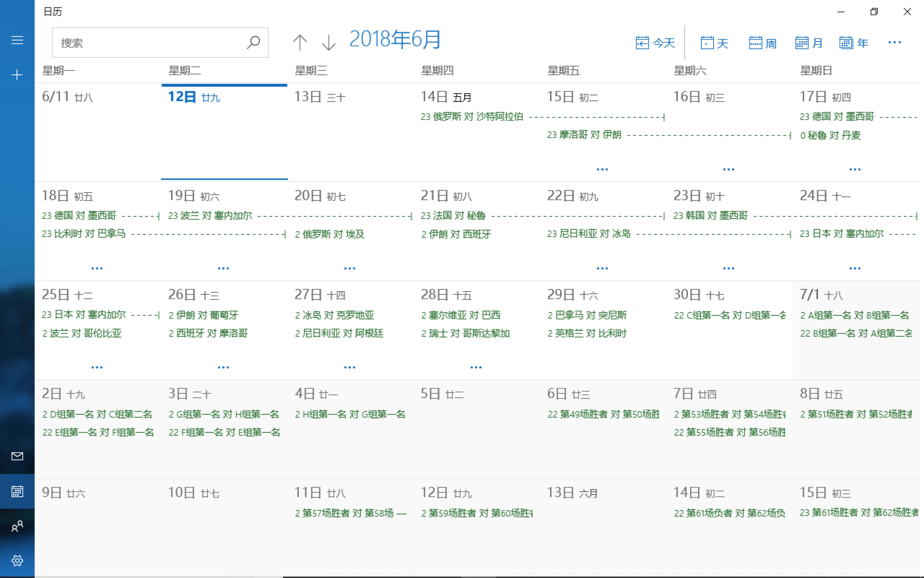This screenshot has width=924, height=578.
Task: Select the 6/11 廿八 date cell
Action: coord(98,132)
